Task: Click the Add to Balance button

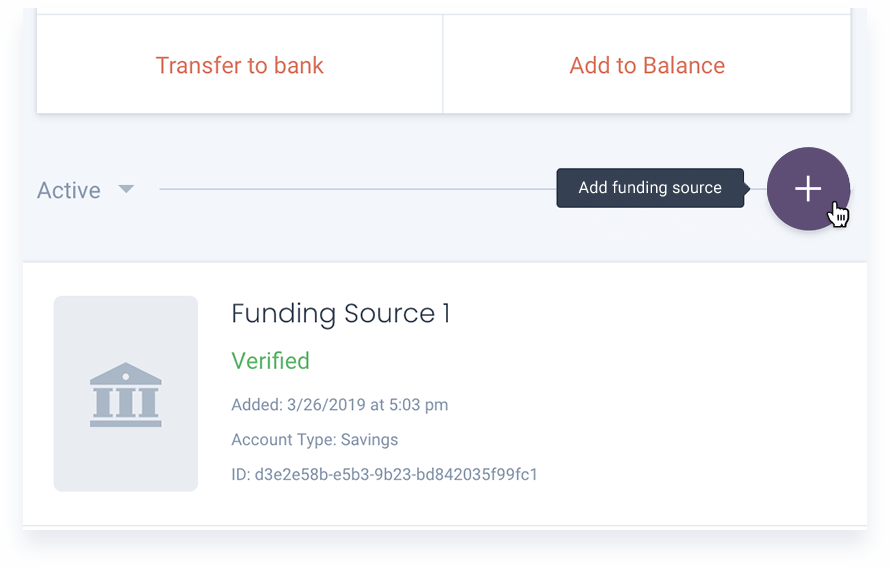Action: (647, 65)
